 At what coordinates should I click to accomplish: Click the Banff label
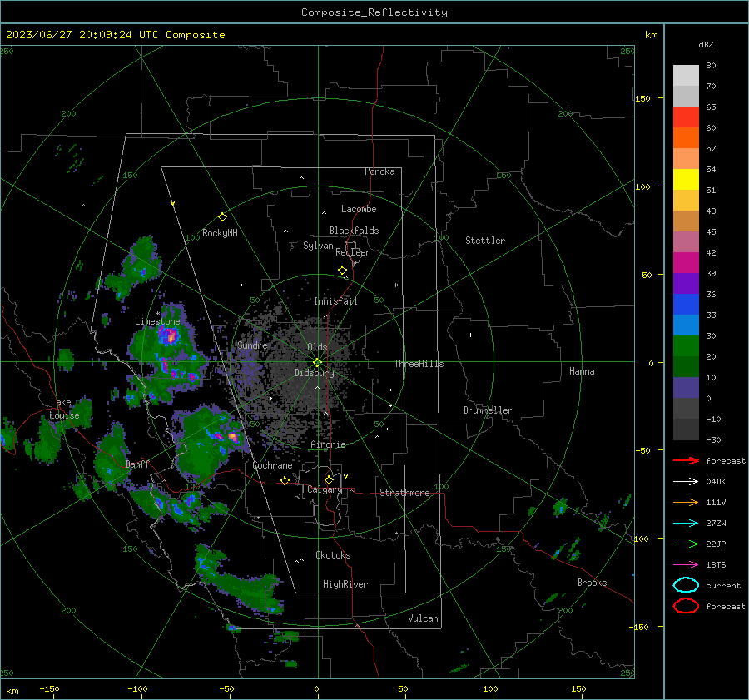(x=137, y=464)
